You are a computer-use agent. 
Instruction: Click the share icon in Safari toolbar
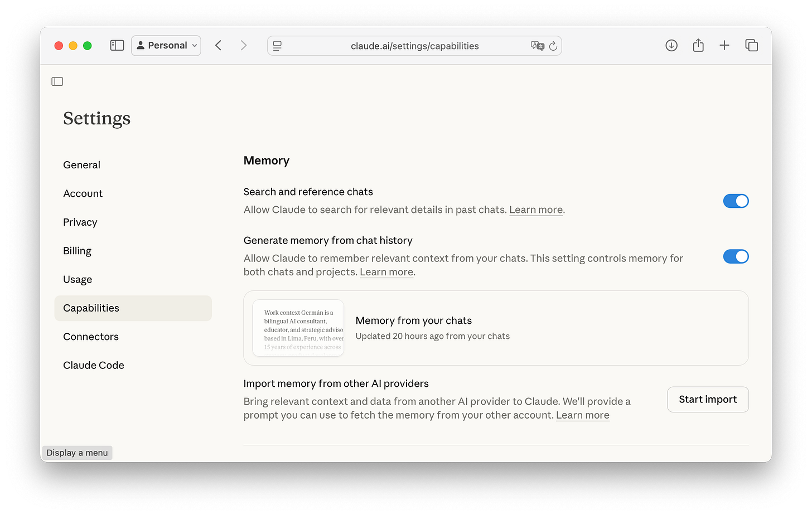point(698,46)
